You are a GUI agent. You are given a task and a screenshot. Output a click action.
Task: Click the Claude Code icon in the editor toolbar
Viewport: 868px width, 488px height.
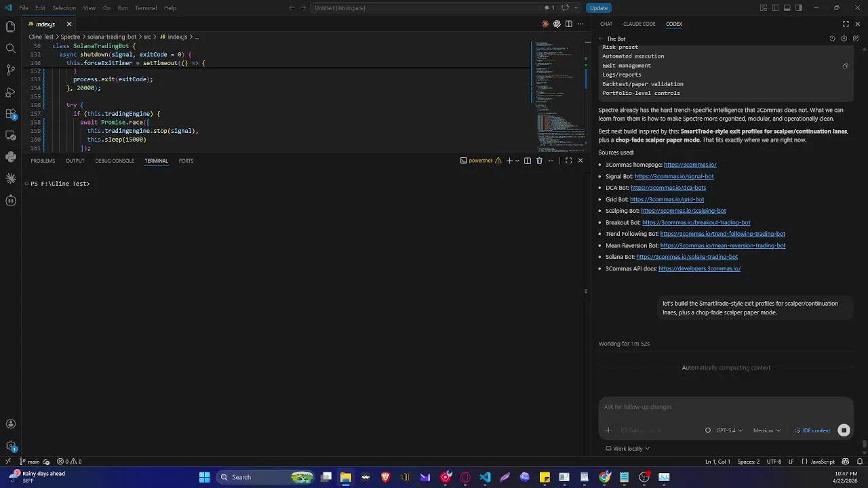[x=545, y=24]
